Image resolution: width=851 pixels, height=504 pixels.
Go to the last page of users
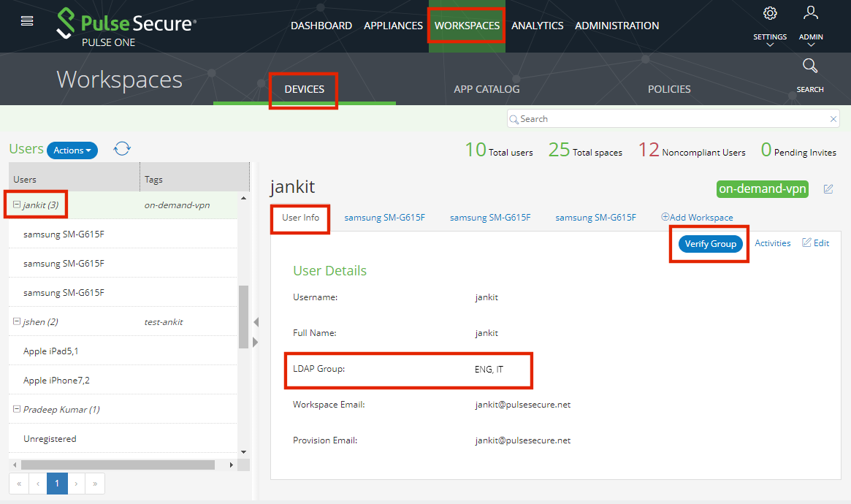(x=95, y=484)
